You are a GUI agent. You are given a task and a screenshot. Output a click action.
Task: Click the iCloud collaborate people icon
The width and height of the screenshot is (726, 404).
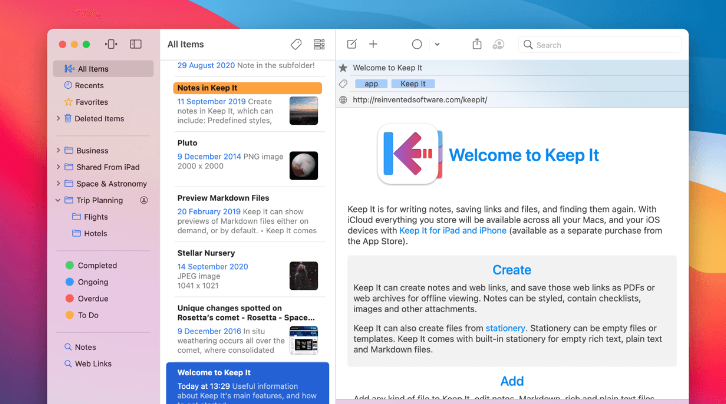tap(499, 45)
